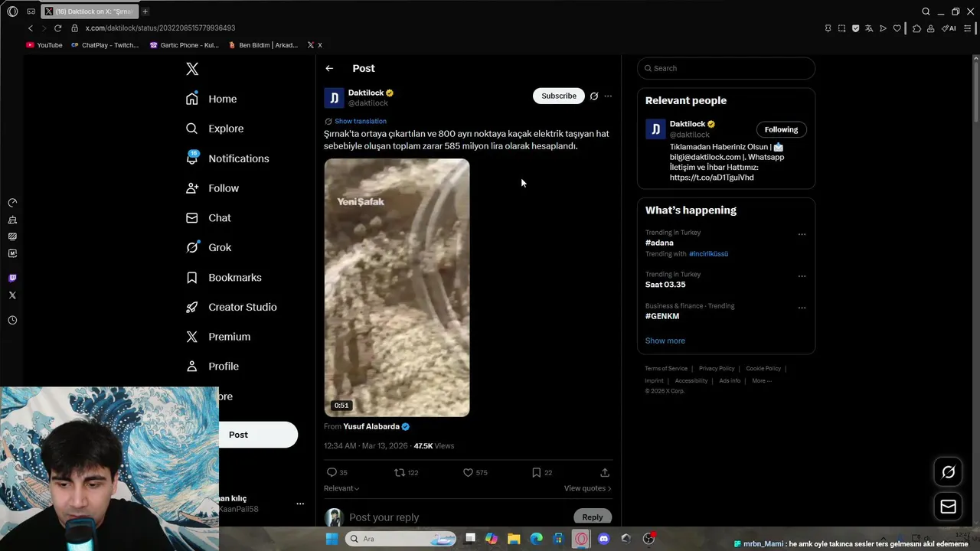Add page to bookmarks heart icon
Image resolution: width=980 pixels, height=551 pixels.
[897, 28]
